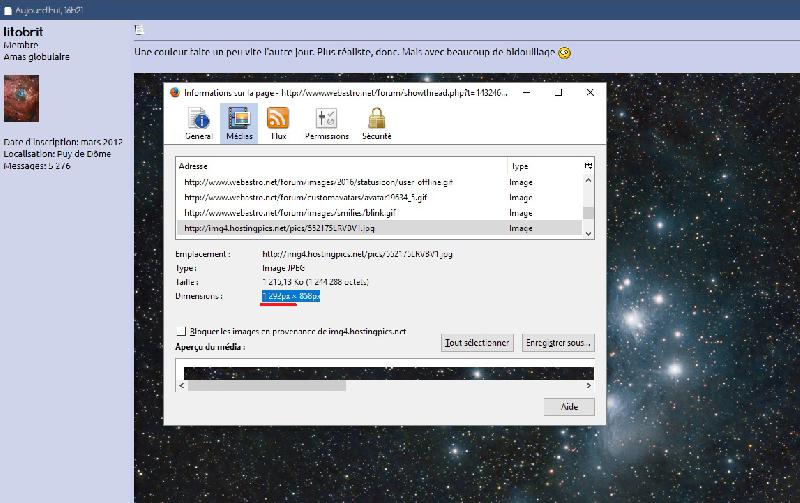Viewport: 800px width, 503px height.
Task: Click the post icon above the message
Action: [x=139, y=30]
